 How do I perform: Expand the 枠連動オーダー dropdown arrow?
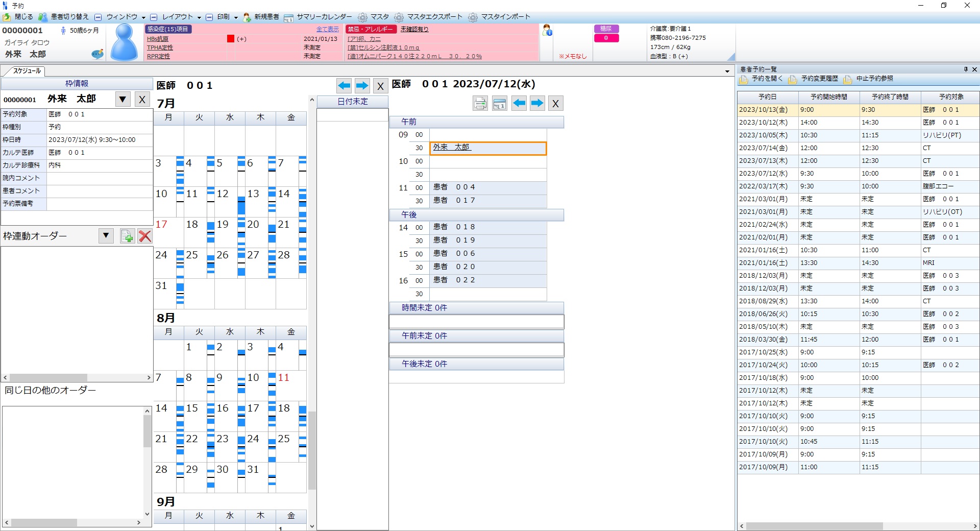click(x=106, y=236)
